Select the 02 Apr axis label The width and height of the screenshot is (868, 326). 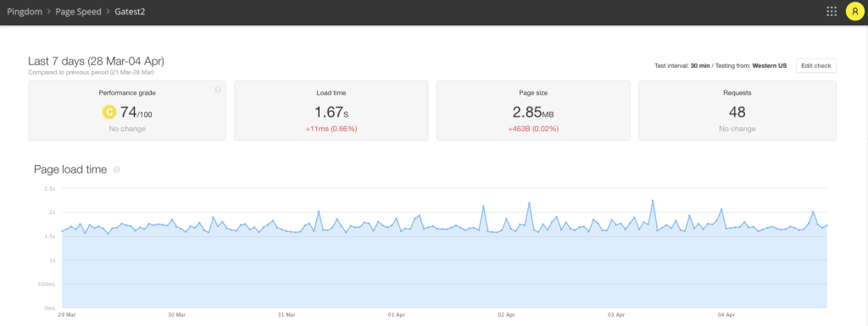(506, 315)
